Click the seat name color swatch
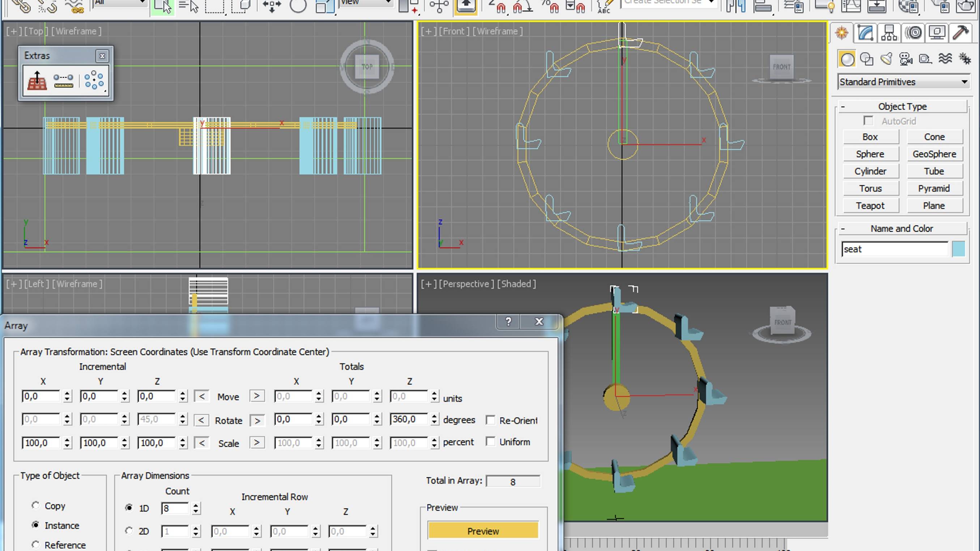 (x=958, y=249)
